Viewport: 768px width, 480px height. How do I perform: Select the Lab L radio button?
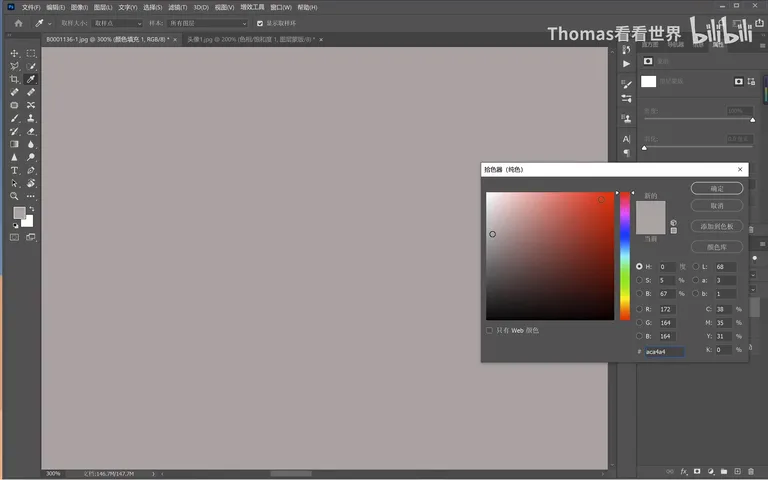696,266
